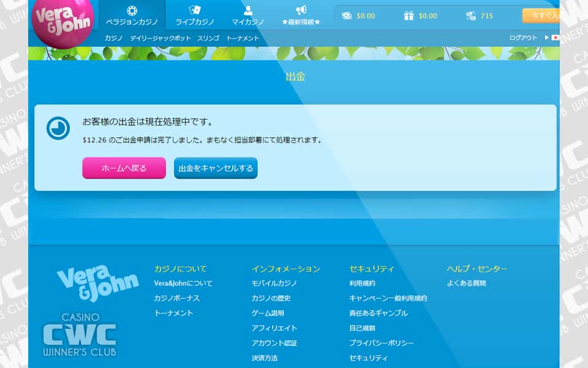Click the ホームへ戻る pink button
The width and height of the screenshot is (588, 368).
point(124,168)
